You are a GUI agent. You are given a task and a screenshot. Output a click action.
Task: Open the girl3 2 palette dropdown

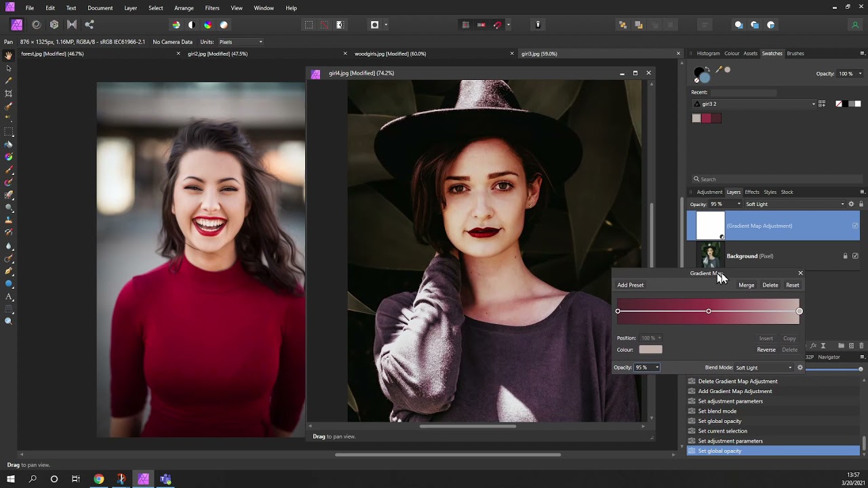pyautogui.click(x=754, y=104)
